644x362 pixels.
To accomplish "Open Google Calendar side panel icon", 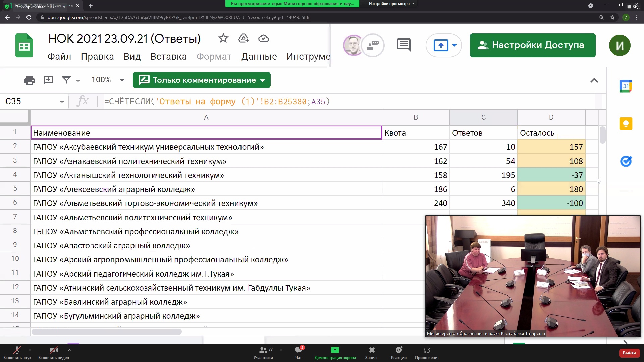I will [626, 86].
